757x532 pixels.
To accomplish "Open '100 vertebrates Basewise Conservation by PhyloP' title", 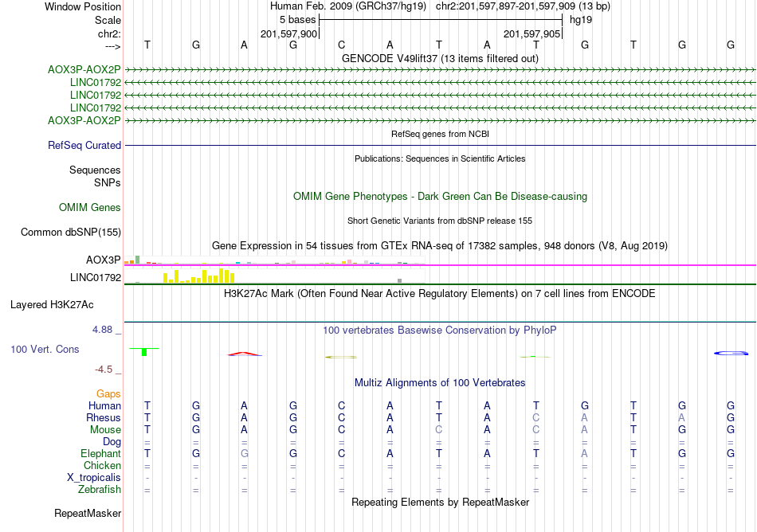I will tap(440, 330).
